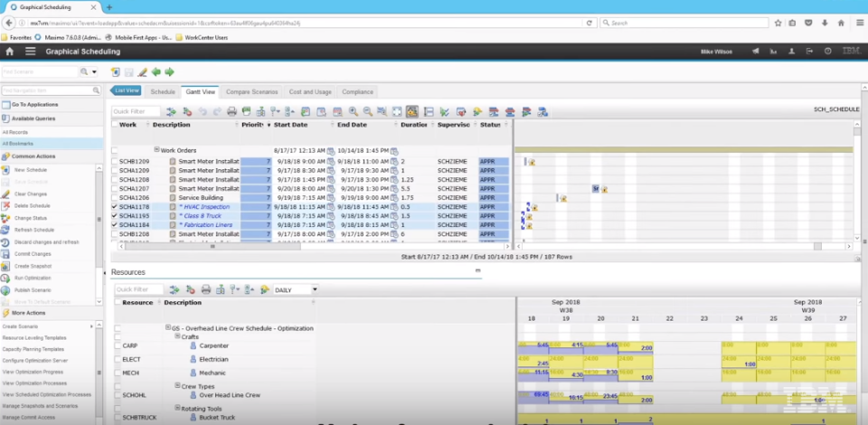Open the hamburger navigation menu
This screenshot has height=425, width=868.
click(31, 52)
